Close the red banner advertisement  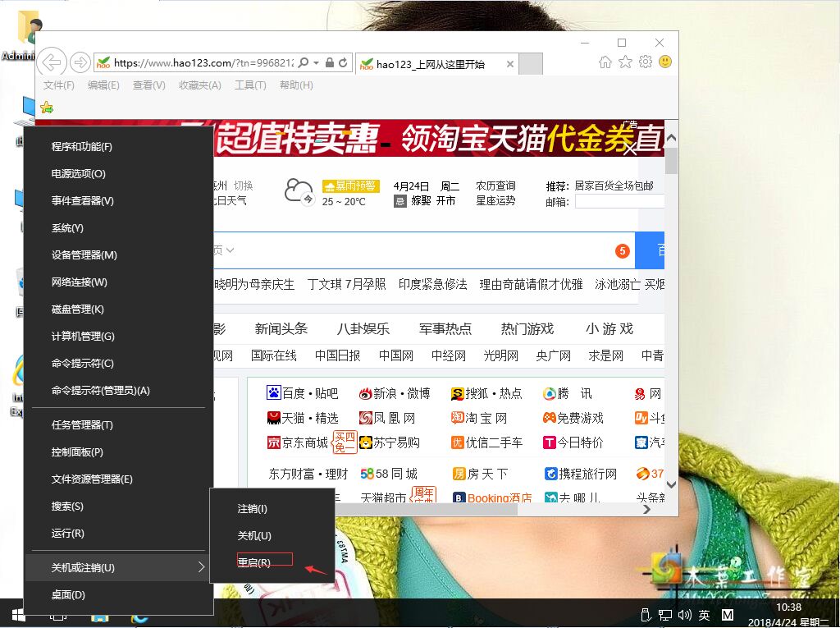(x=630, y=149)
